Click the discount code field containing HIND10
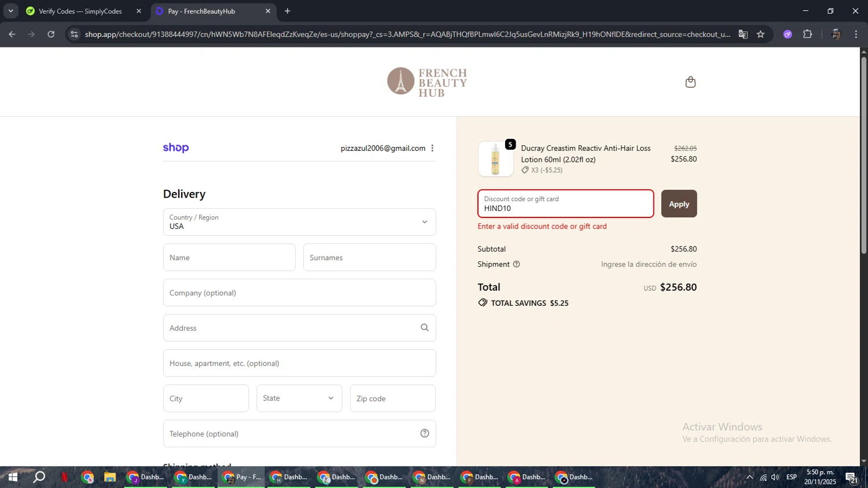Viewport: 868px width, 488px height. coord(566,204)
